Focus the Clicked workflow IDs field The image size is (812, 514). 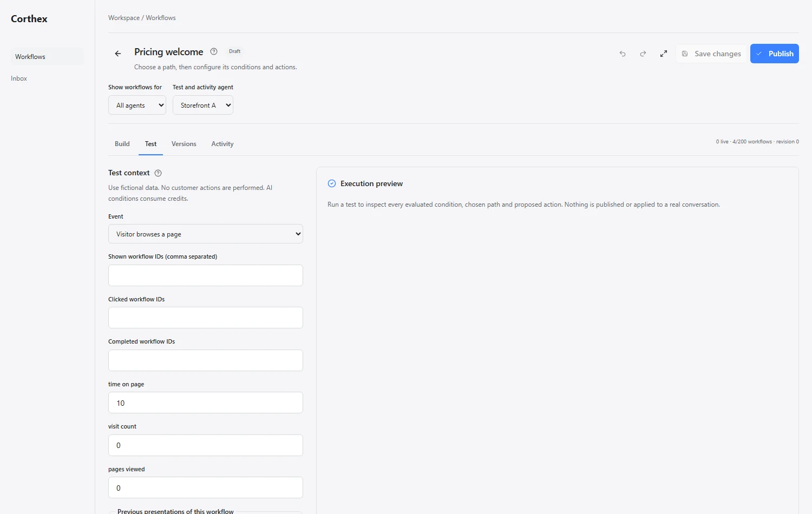click(206, 318)
